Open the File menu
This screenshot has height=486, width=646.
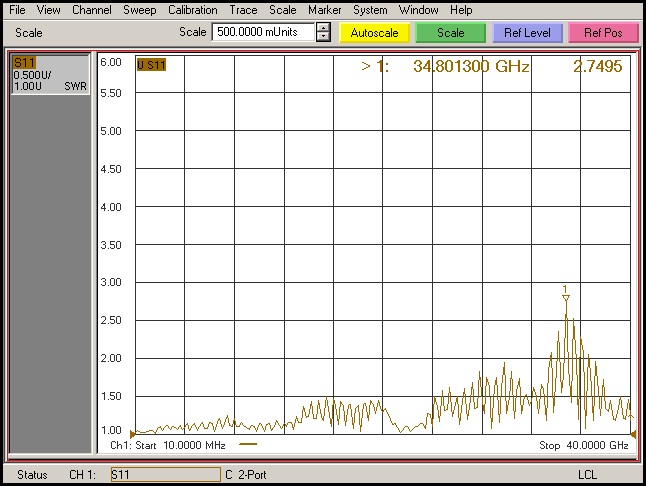tap(17, 10)
